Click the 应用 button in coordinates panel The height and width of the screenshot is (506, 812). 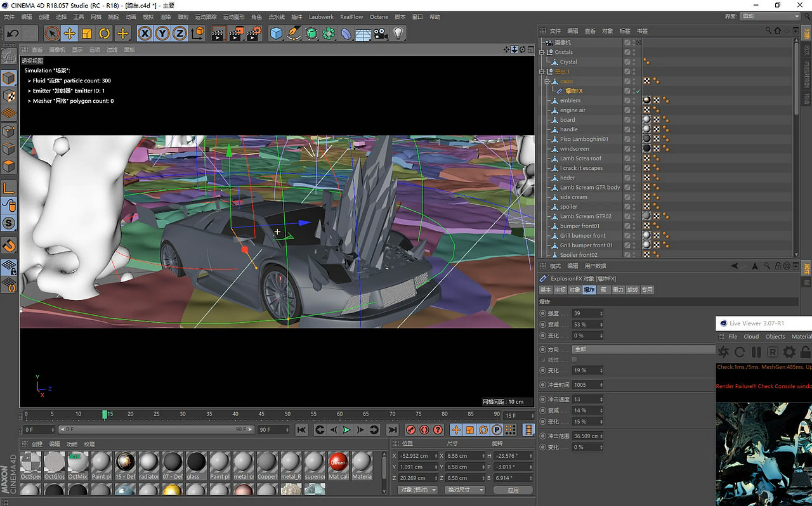tap(513, 490)
